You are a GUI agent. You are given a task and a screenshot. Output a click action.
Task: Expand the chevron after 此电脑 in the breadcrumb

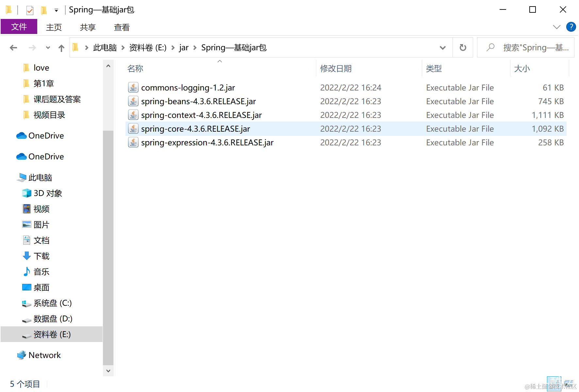tap(123, 48)
